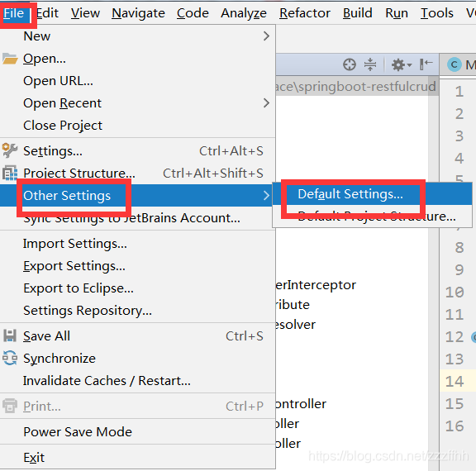476x471 pixels.
Task: Toggle Power Save Mode
Action: [x=137, y=432]
